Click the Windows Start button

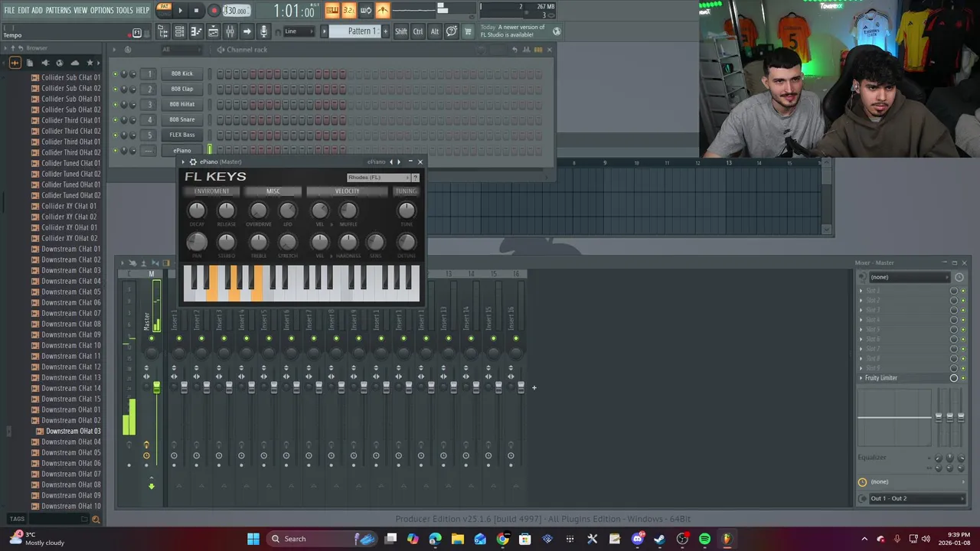253,539
